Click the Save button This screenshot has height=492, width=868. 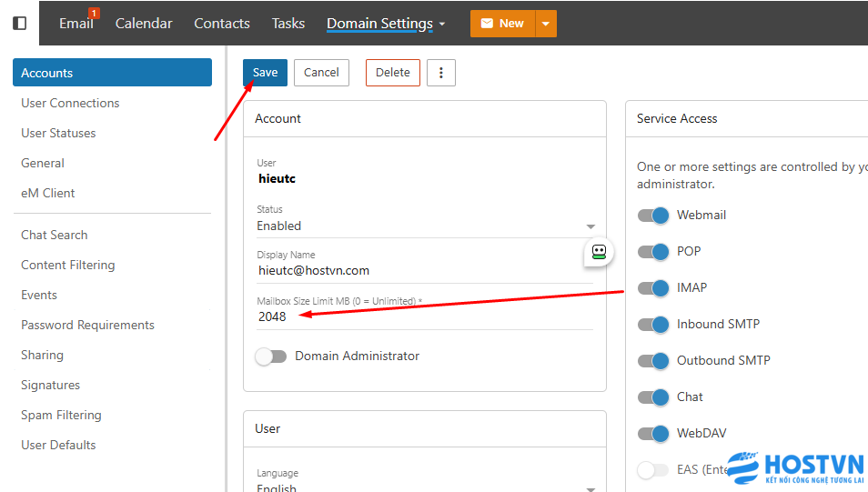tap(265, 73)
